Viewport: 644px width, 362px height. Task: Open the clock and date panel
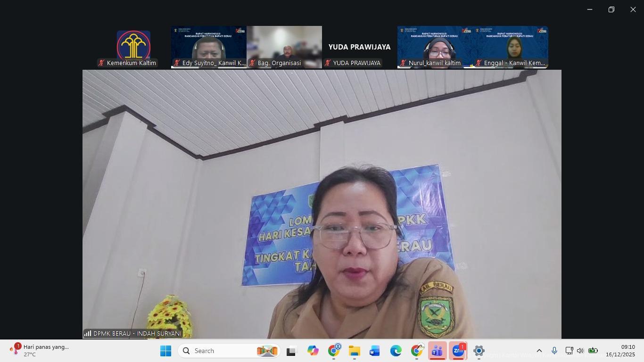[620, 351]
